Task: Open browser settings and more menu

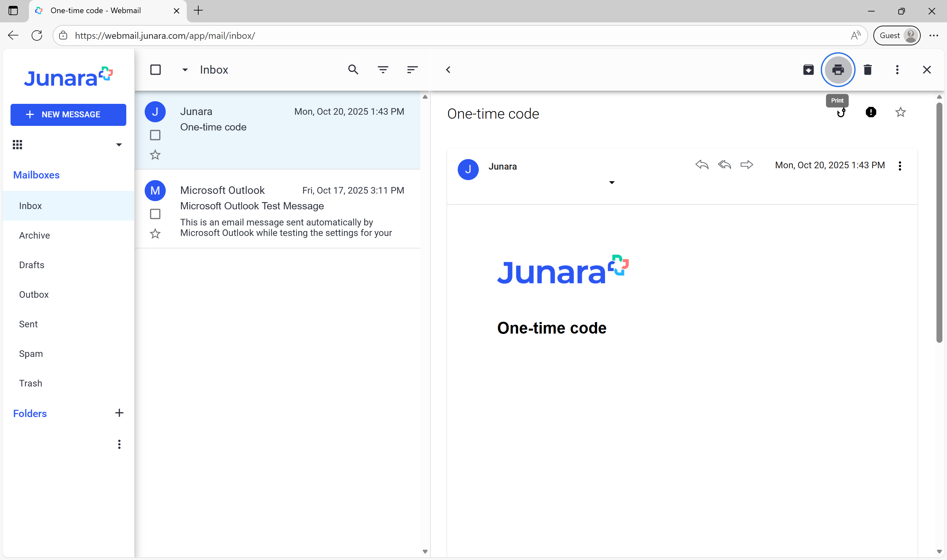Action: 934,35
